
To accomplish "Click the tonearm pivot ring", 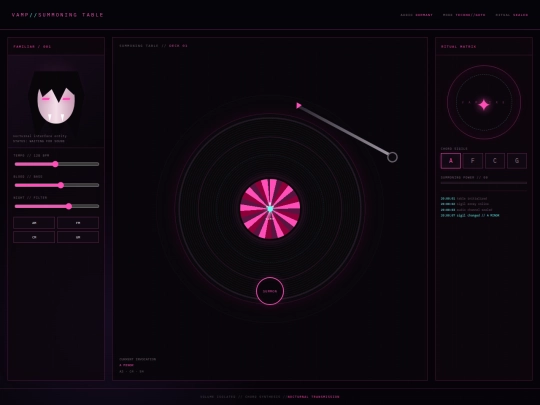I will [392, 157].
